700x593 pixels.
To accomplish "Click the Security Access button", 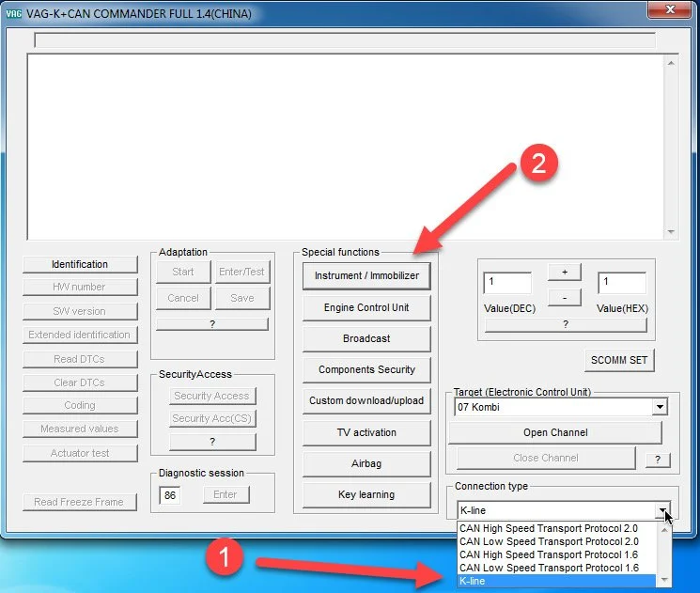I will click(212, 396).
